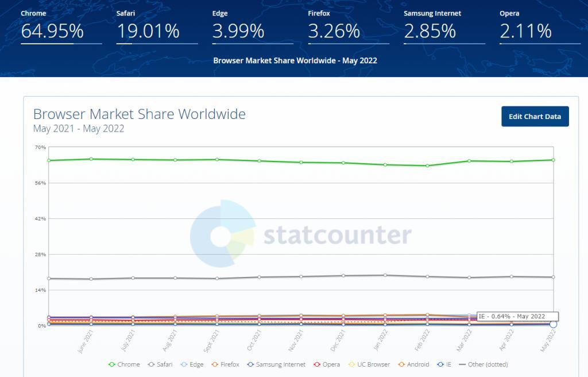Click Safari's data point for Jan 2022

(385, 275)
